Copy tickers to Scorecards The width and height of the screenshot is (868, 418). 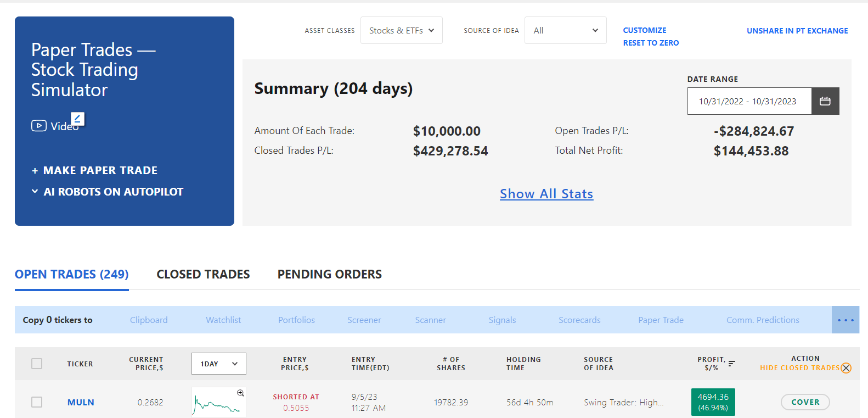[x=579, y=320]
